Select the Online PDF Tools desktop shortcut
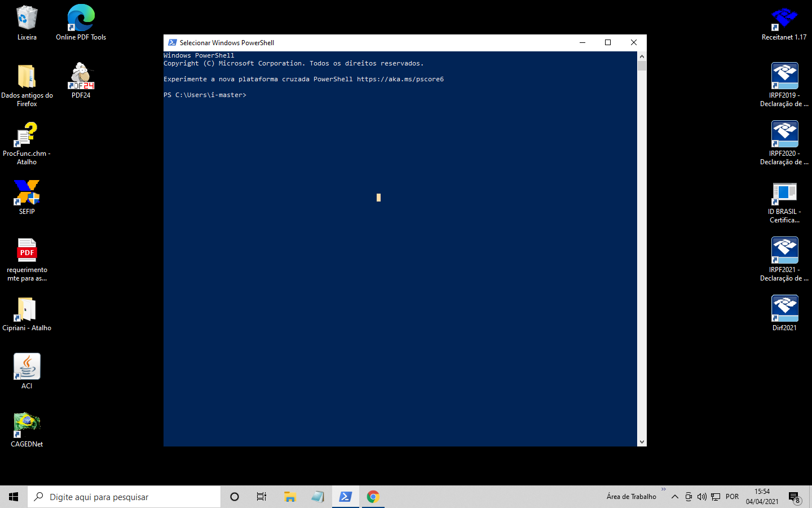The height and width of the screenshot is (508, 812). 81,23
